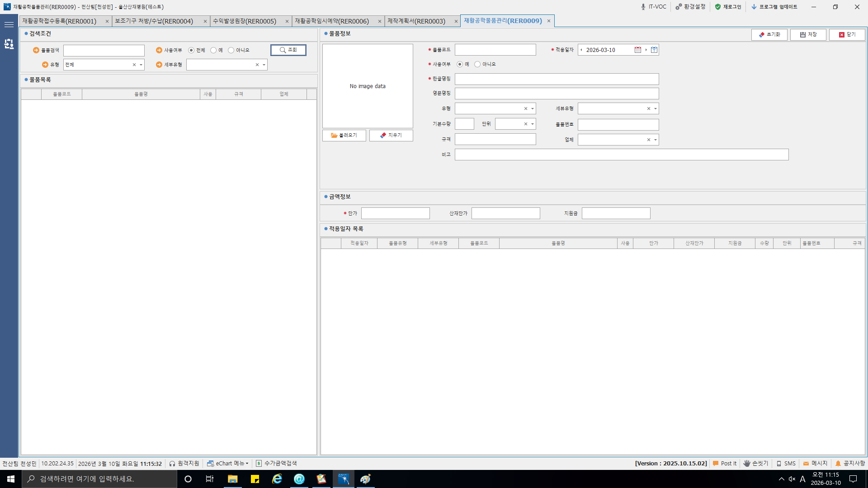Viewport: 868px width, 488px height.
Task: Open Windows Start menu
Action: [x=11, y=479]
